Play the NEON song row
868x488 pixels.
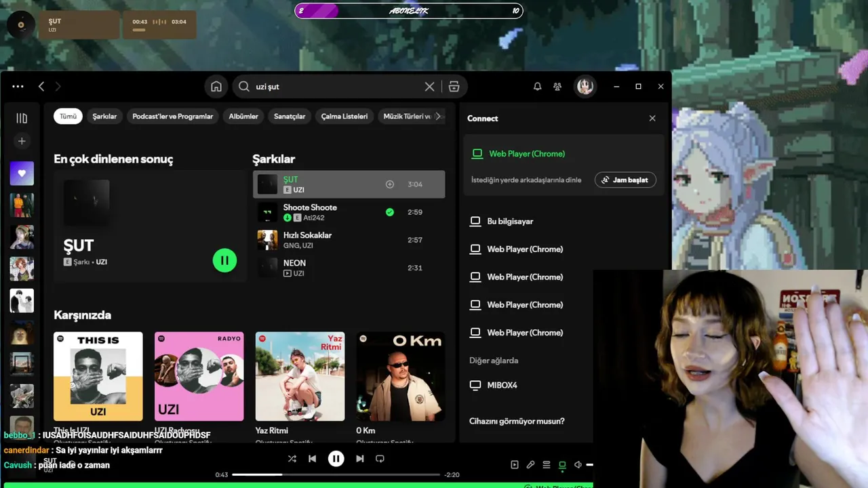[349, 268]
